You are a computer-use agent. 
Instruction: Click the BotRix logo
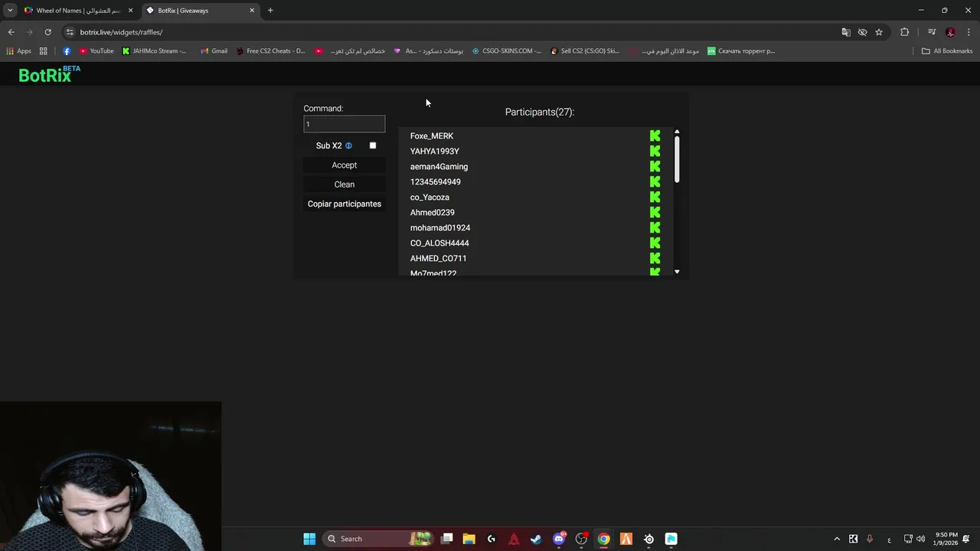pyautogui.click(x=49, y=74)
